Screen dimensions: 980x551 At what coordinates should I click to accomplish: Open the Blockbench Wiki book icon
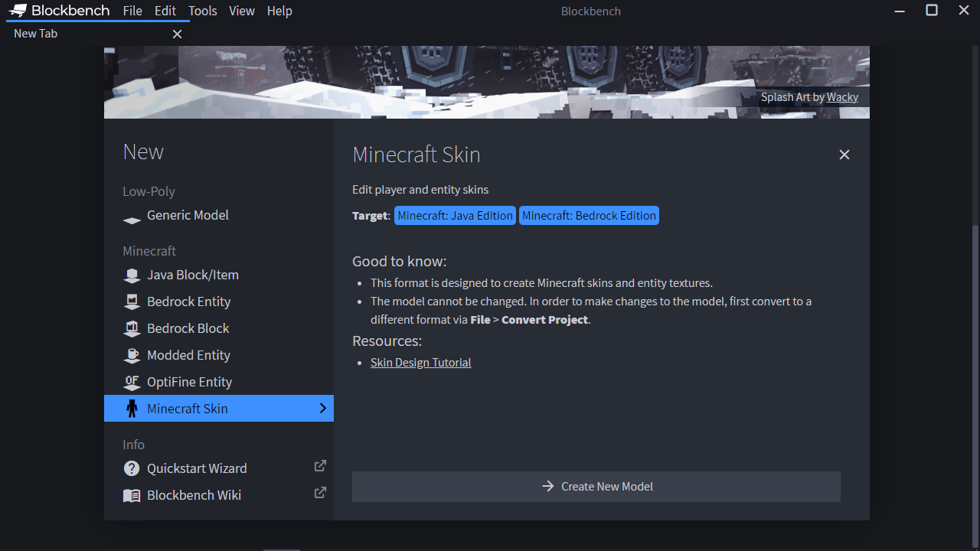click(132, 496)
